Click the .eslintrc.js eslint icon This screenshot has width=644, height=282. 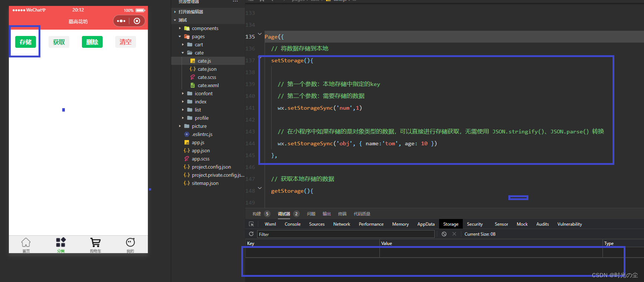187,134
